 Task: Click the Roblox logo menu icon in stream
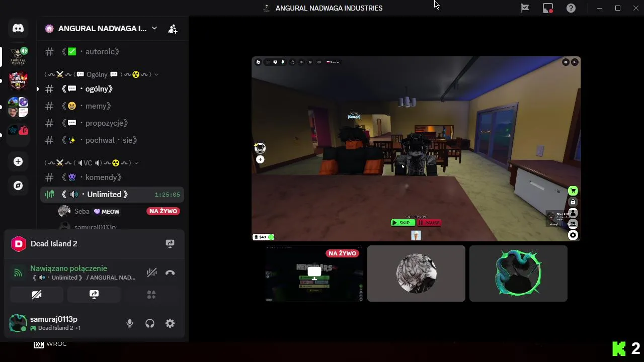[258, 62]
